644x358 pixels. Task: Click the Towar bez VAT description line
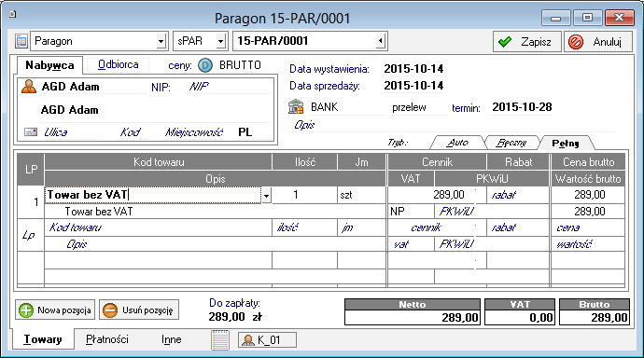(215, 212)
